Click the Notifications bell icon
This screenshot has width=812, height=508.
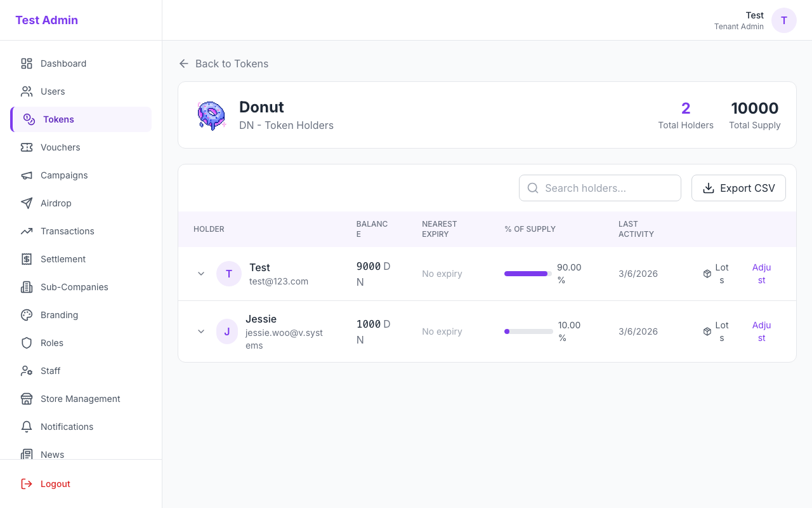26,427
